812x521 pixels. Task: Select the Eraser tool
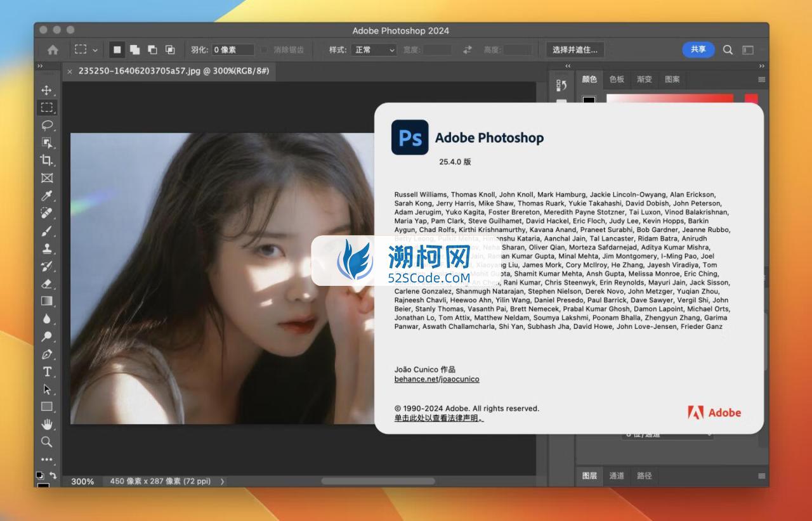pos(47,284)
